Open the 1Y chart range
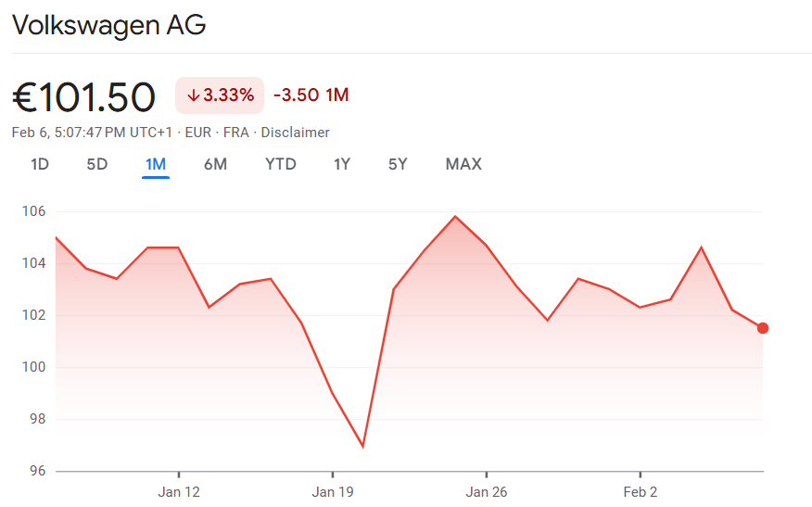This screenshot has height=507, width=812. [342, 164]
